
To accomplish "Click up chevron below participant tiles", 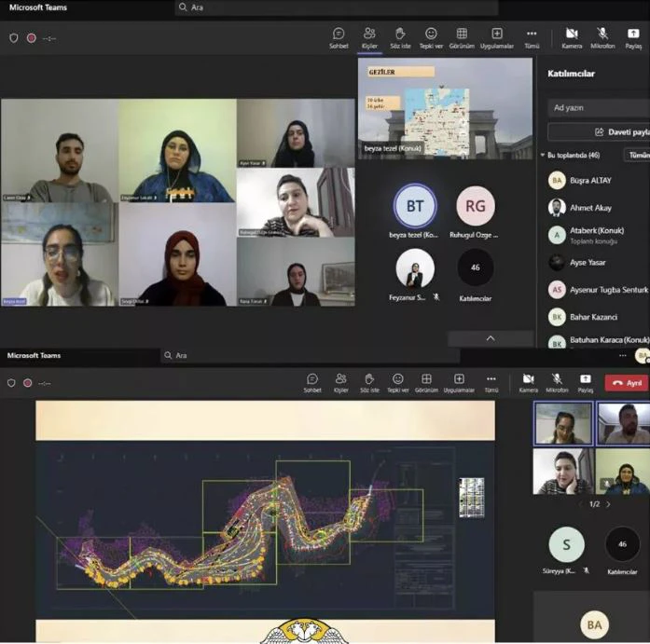I will pyautogui.click(x=491, y=338).
